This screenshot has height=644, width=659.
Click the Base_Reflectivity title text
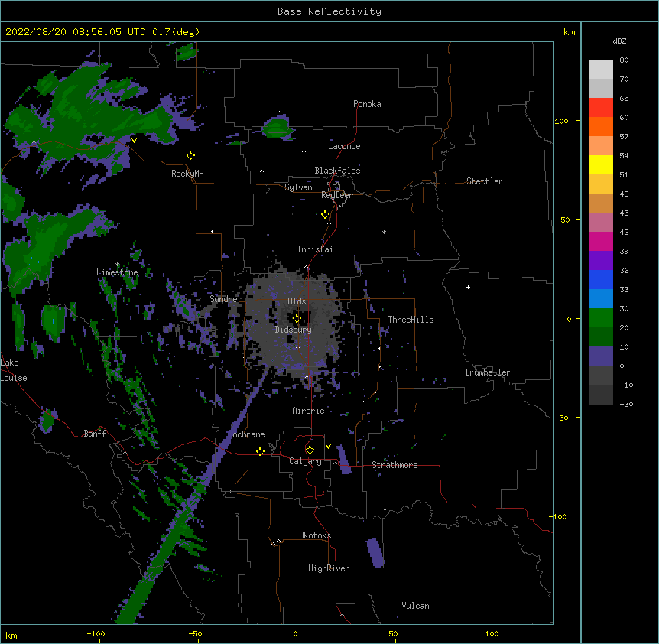coord(329,11)
